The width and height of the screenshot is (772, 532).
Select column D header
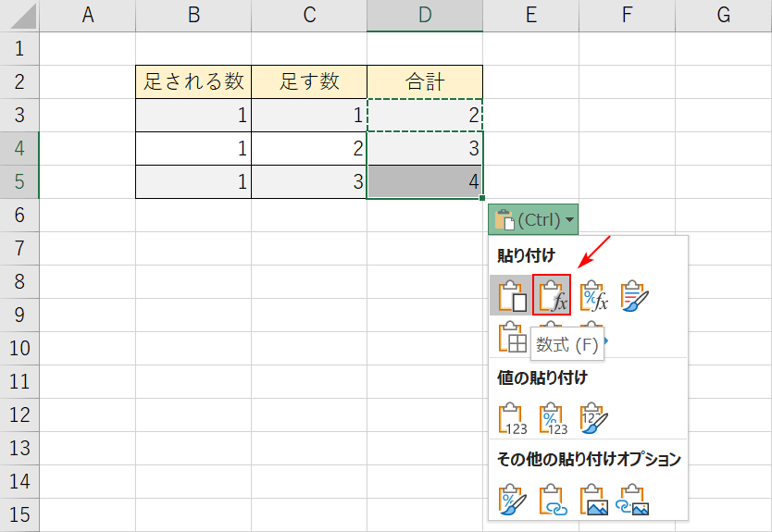coord(425,16)
